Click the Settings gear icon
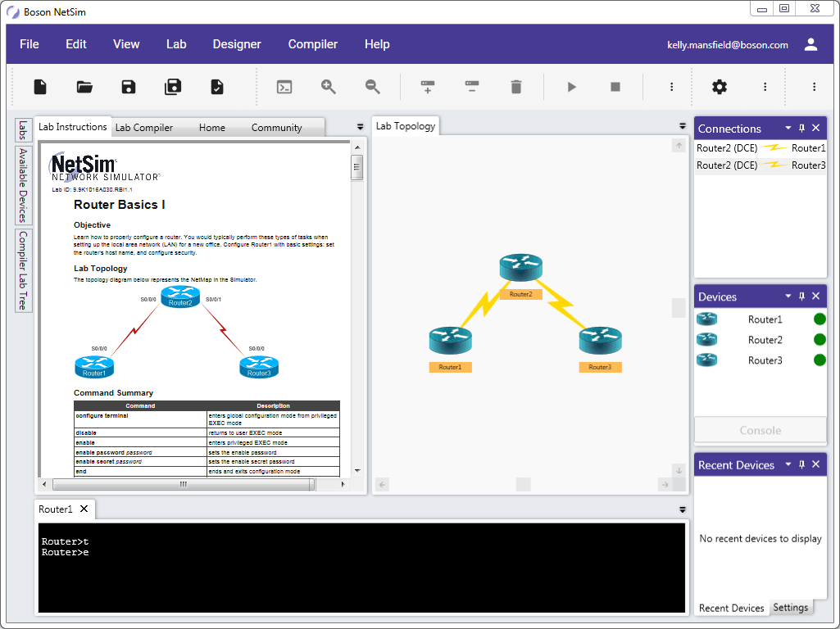Screen dimensions: 840x629 click(720, 87)
